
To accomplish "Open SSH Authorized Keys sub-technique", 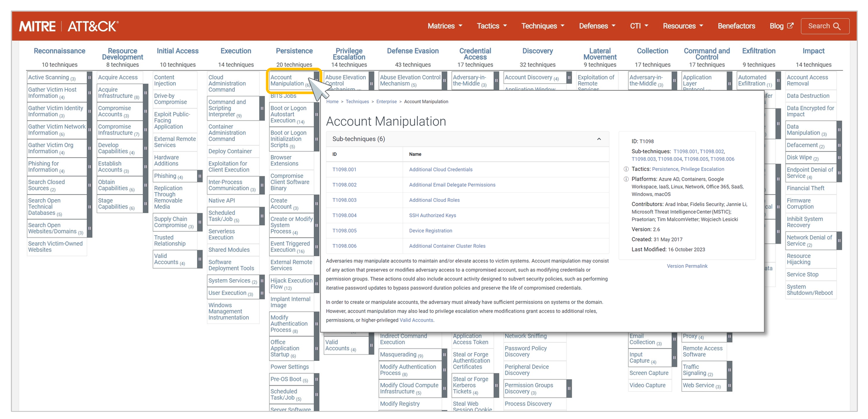I will [432, 215].
